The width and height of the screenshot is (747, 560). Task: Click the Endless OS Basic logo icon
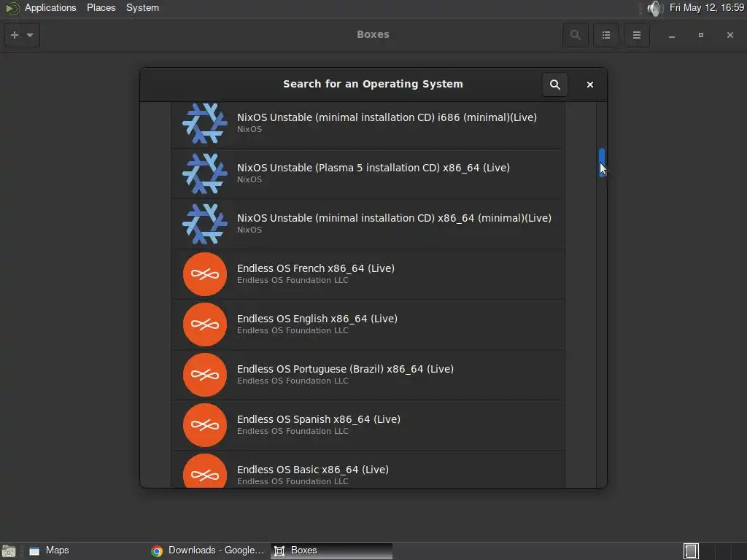(205, 471)
